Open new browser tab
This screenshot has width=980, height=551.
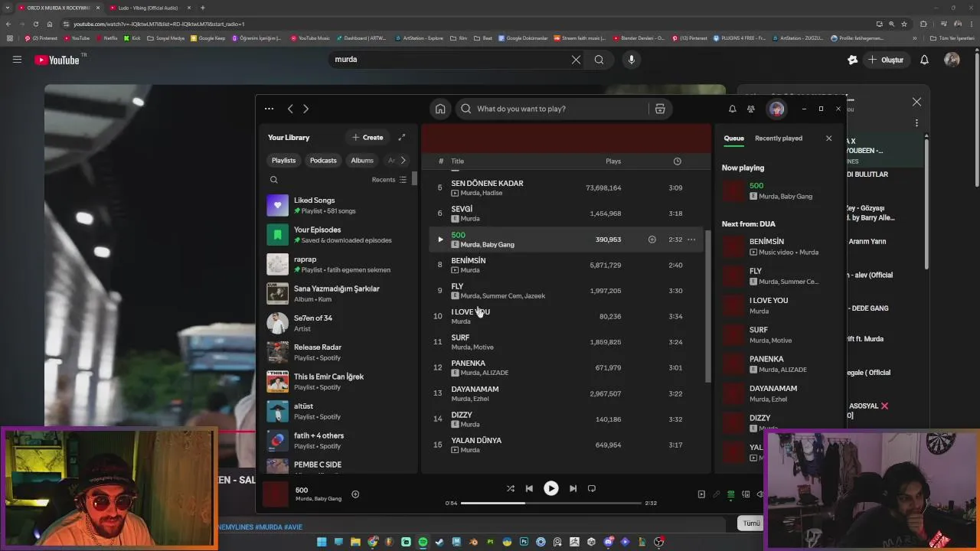pyautogui.click(x=202, y=8)
